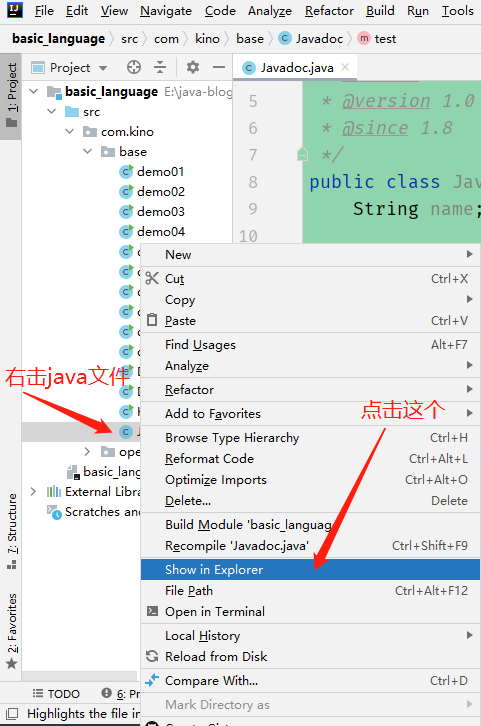
Task: Select demo03 class in tree
Action: (x=152, y=212)
